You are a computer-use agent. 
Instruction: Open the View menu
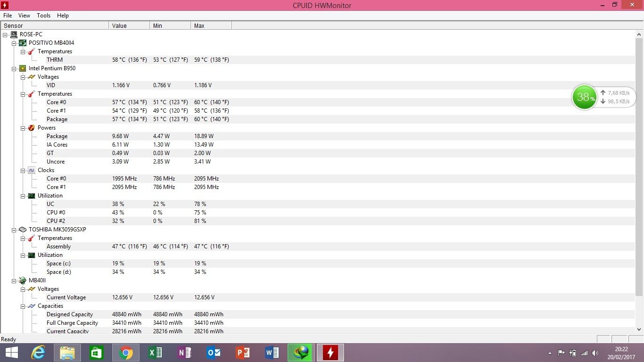[24, 16]
